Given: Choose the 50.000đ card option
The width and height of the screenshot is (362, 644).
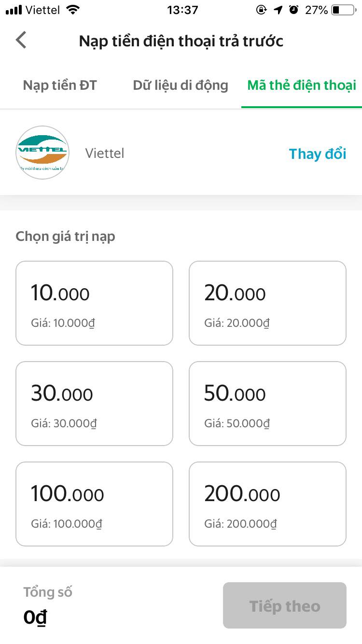Looking at the screenshot, I should click(x=267, y=404).
